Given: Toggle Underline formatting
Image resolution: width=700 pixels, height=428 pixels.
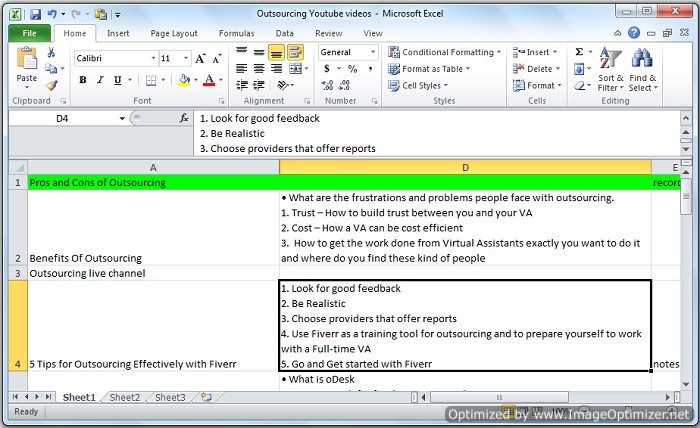Looking at the screenshot, I should click(117, 80).
